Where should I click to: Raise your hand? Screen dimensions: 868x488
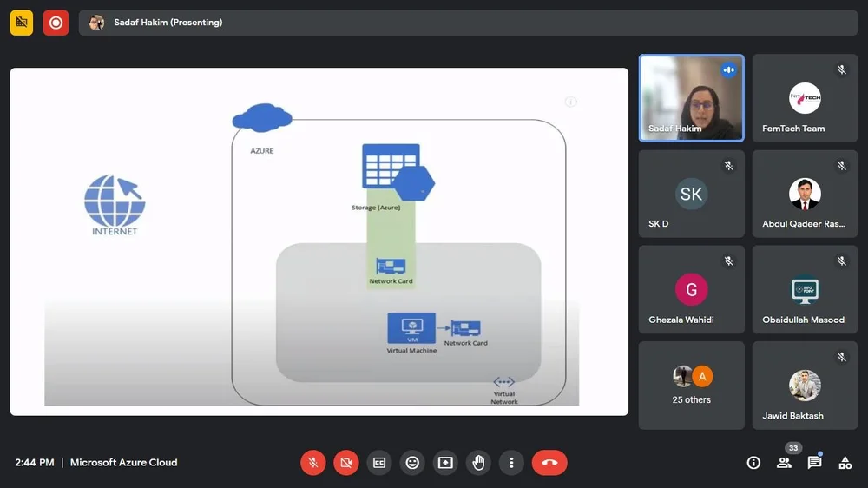[x=478, y=463]
